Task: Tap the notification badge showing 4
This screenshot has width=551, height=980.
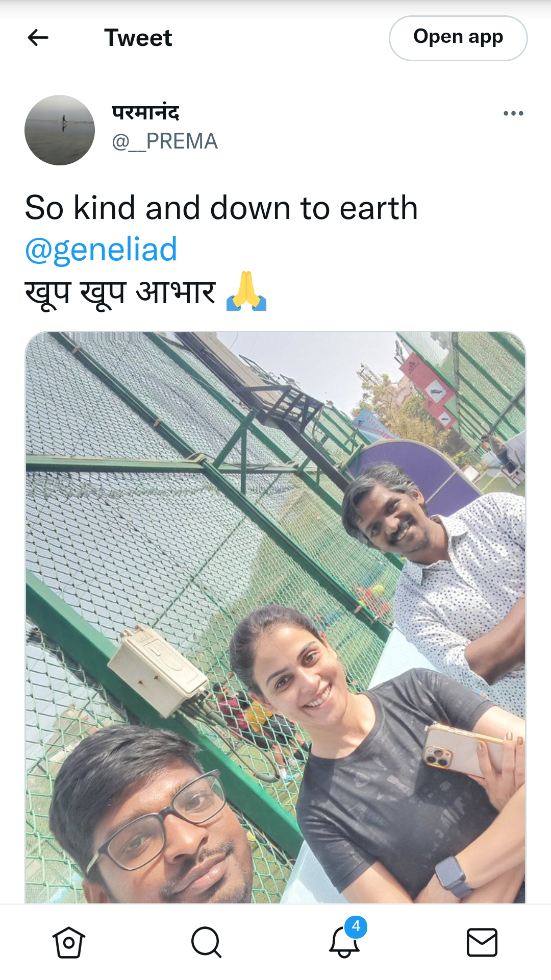Action: pyautogui.click(x=356, y=926)
